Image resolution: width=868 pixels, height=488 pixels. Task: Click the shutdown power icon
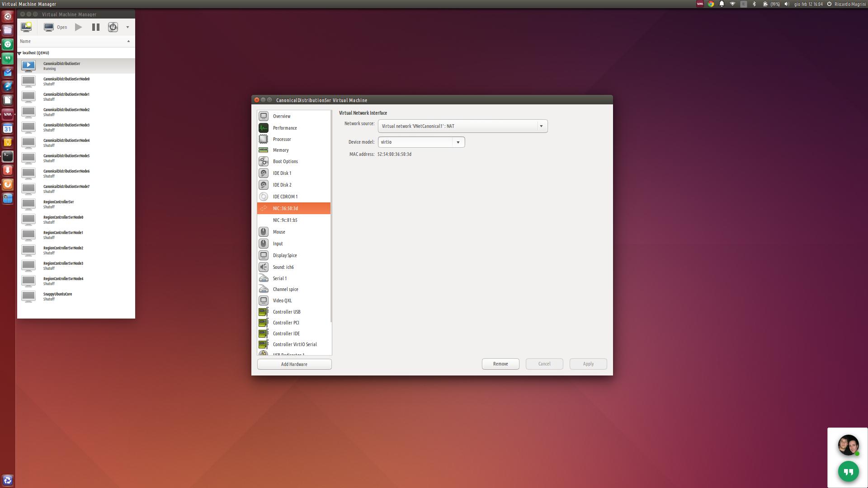click(113, 27)
